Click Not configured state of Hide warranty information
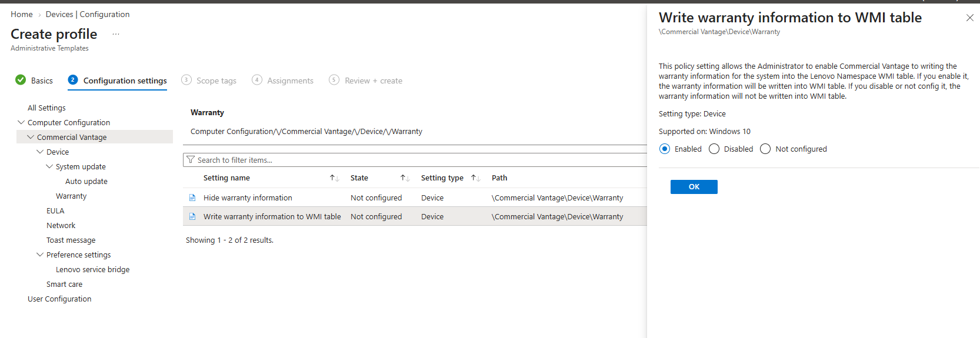 click(x=376, y=198)
